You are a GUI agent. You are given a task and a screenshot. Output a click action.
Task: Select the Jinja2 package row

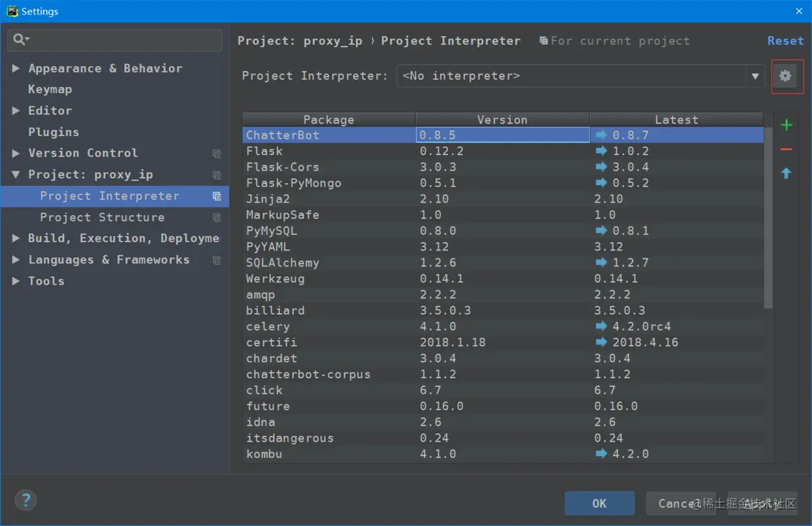point(503,199)
